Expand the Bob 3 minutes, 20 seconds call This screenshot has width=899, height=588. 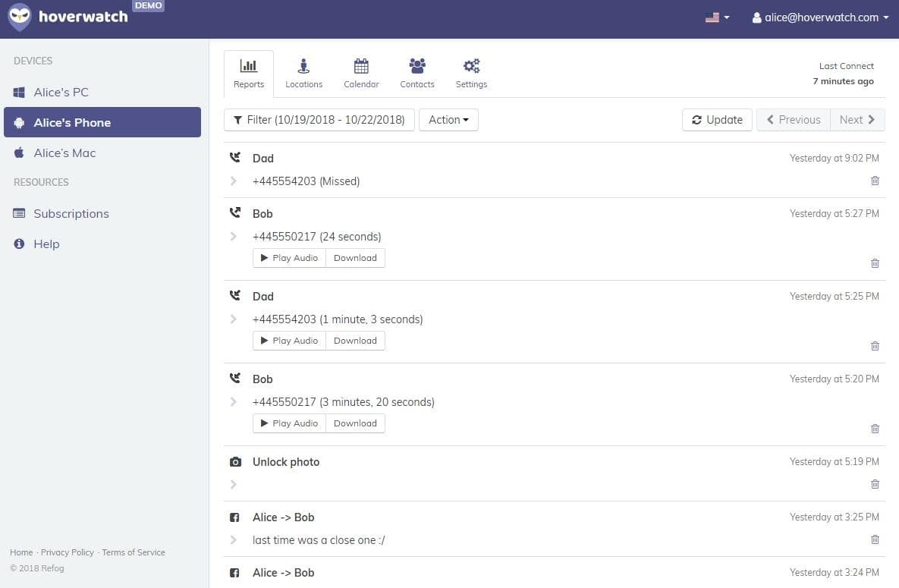coord(234,401)
